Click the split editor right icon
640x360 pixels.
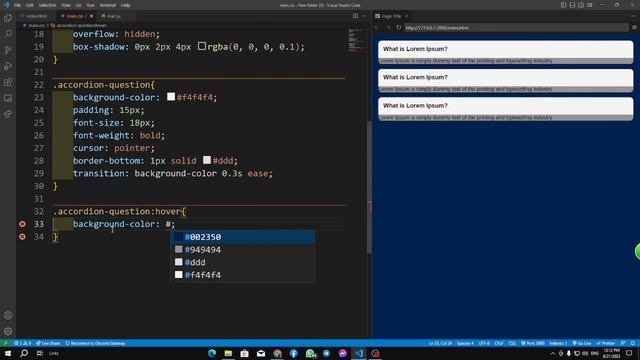356,16
